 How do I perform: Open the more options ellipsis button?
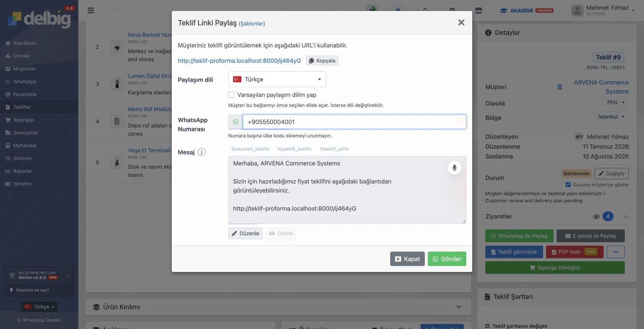(x=615, y=252)
